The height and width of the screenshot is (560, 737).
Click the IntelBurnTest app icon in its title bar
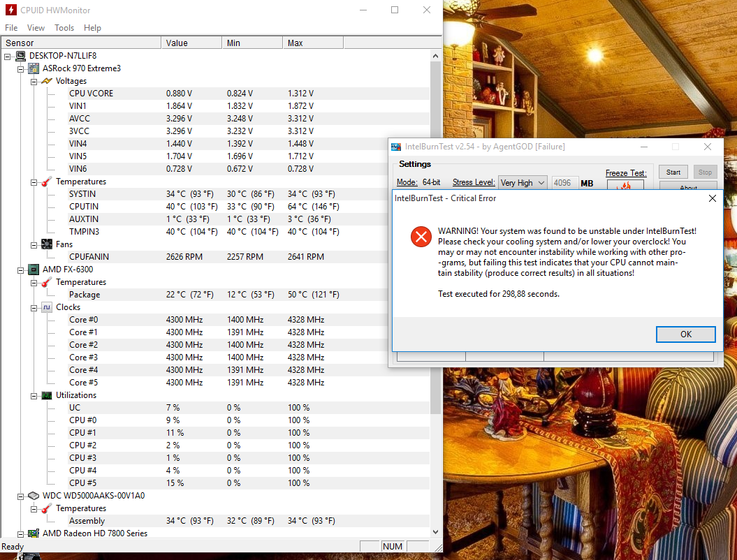coord(396,147)
